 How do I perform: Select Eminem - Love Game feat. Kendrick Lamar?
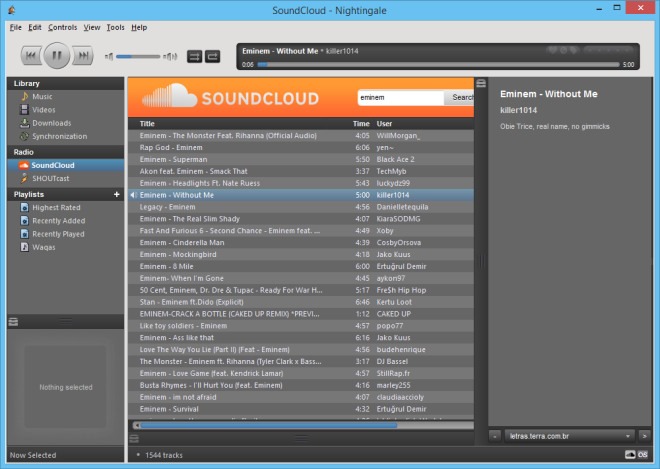click(x=301, y=373)
